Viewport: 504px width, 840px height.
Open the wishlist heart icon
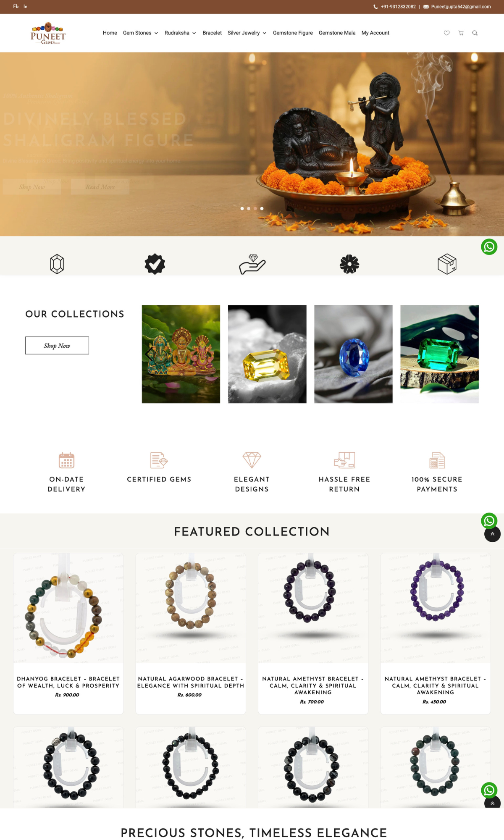[446, 33]
